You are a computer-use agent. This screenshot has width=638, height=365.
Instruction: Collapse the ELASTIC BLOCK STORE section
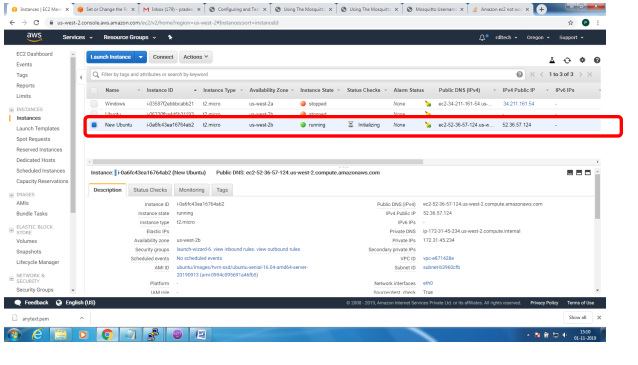[11, 230]
